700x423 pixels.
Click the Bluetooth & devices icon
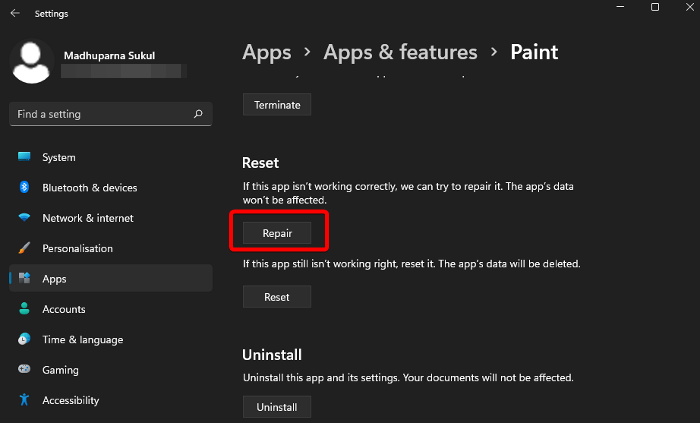click(24, 188)
